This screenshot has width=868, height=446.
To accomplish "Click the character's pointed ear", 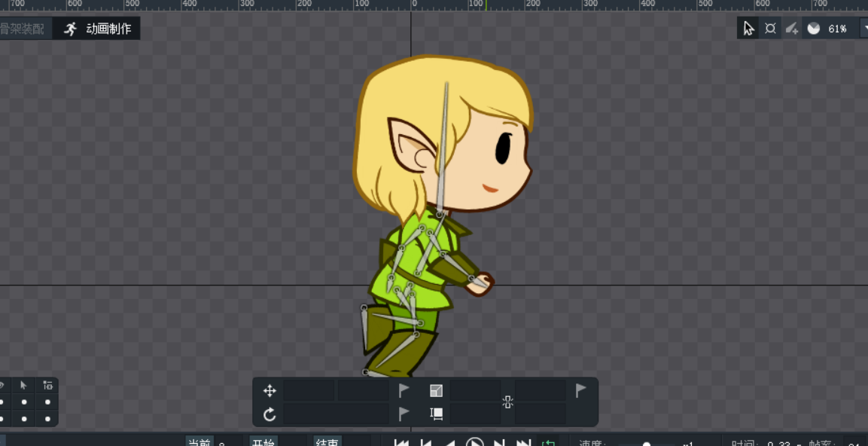I will click(x=412, y=145).
